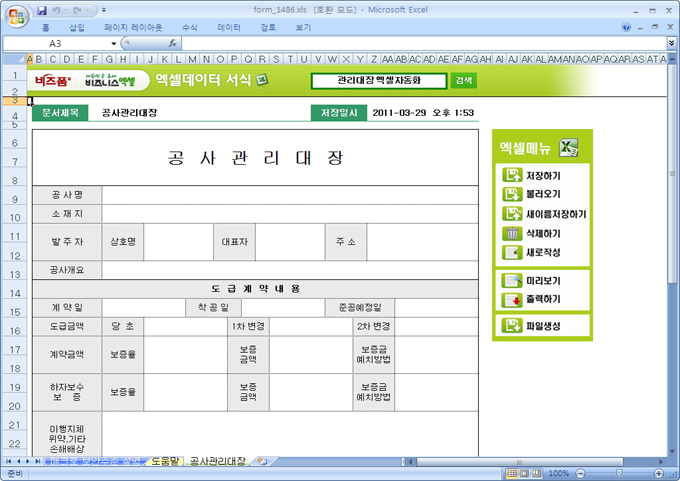Click the 파일생성 file create icon
Screen dimensions: 680x481
point(512,325)
